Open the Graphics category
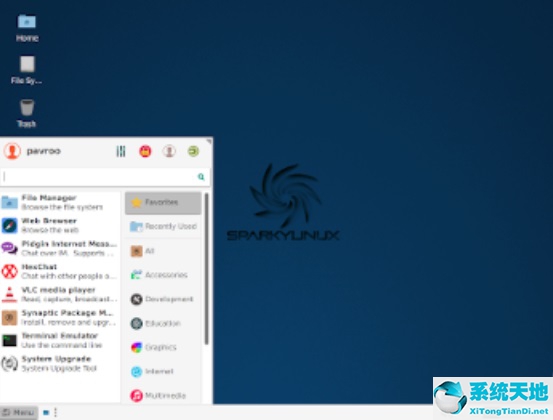This screenshot has width=553, height=420. click(163, 347)
